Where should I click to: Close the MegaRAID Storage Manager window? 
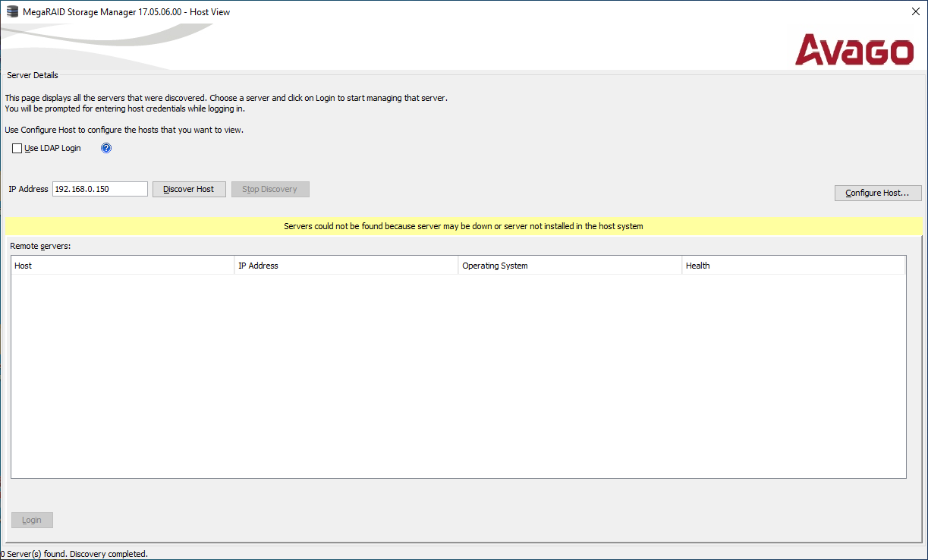915,11
